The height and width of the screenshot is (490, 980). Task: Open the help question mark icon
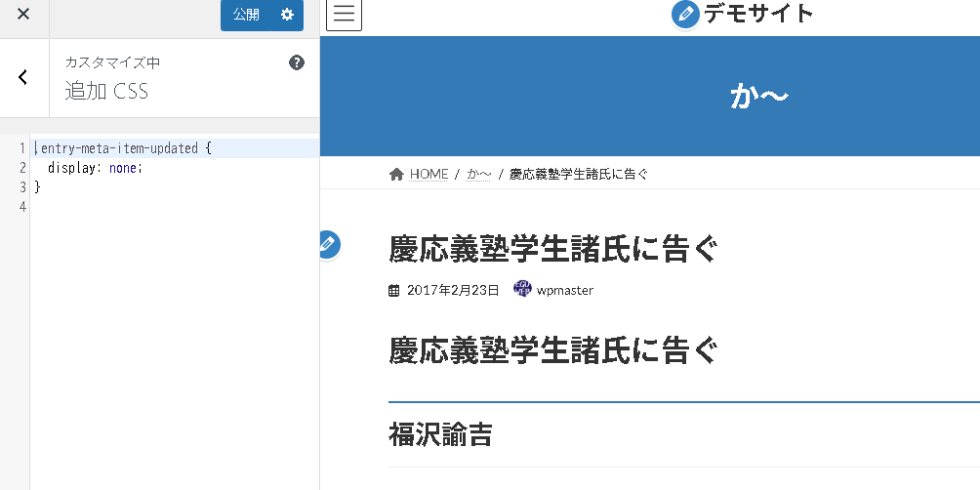click(x=297, y=62)
